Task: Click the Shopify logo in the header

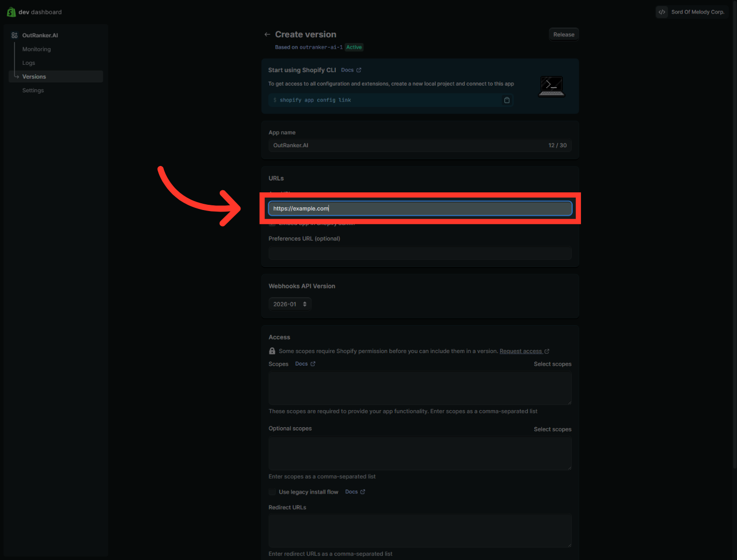Action: click(x=11, y=12)
